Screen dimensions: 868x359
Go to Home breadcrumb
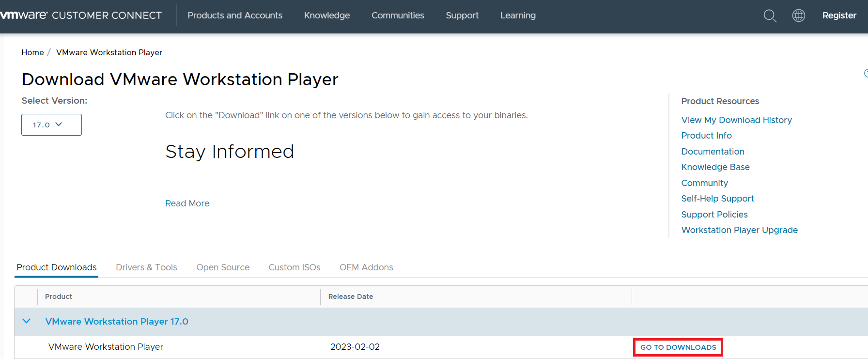tap(32, 52)
